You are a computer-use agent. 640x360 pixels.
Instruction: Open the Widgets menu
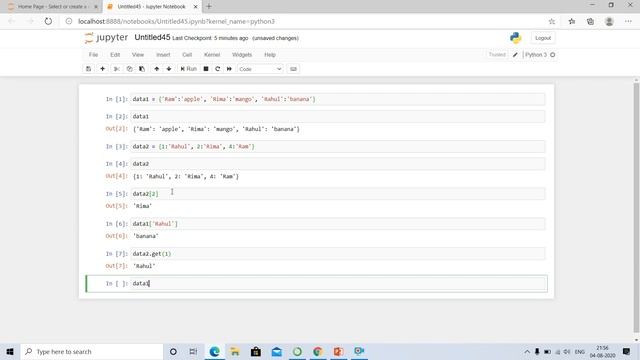point(242,55)
